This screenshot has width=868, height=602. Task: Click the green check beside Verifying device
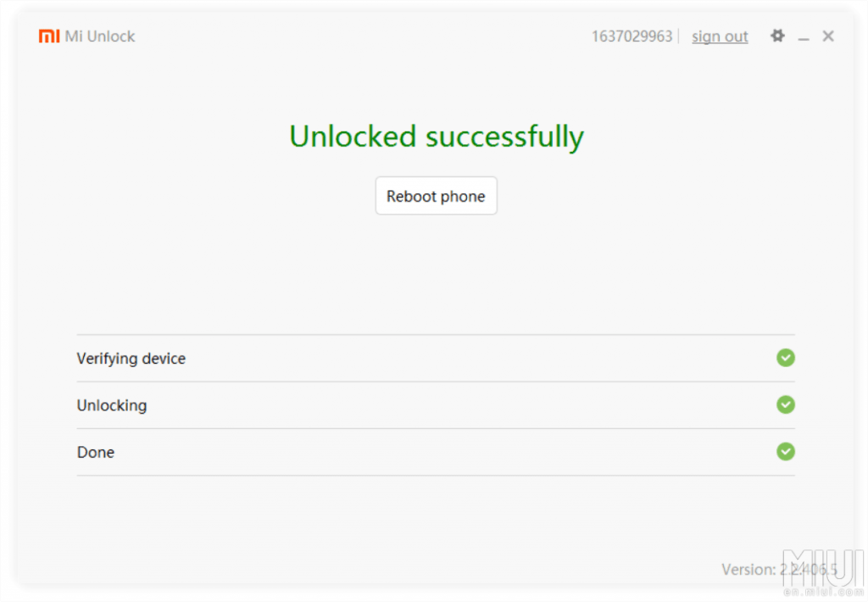(786, 358)
